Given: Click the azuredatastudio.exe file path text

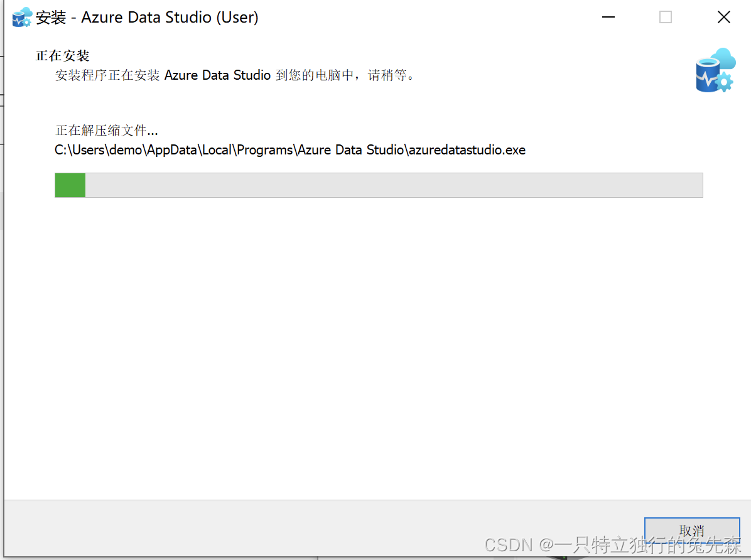Looking at the screenshot, I should (289, 150).
